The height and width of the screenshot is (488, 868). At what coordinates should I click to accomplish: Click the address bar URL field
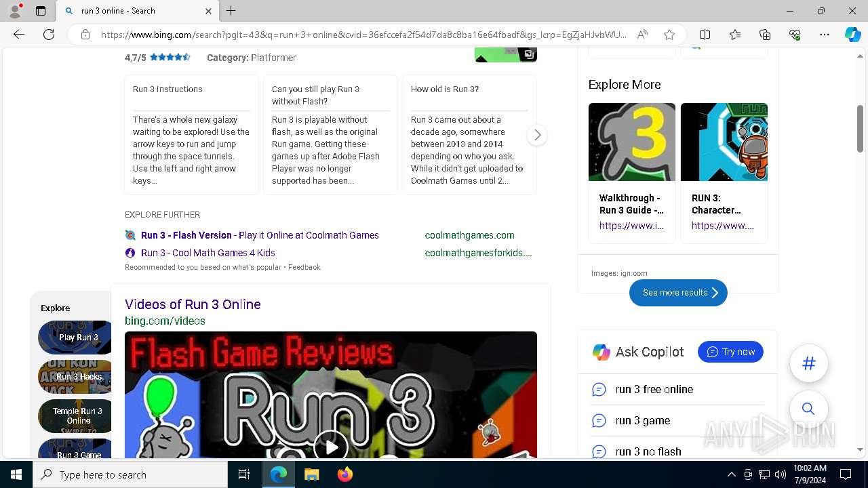tap(363, 35)
